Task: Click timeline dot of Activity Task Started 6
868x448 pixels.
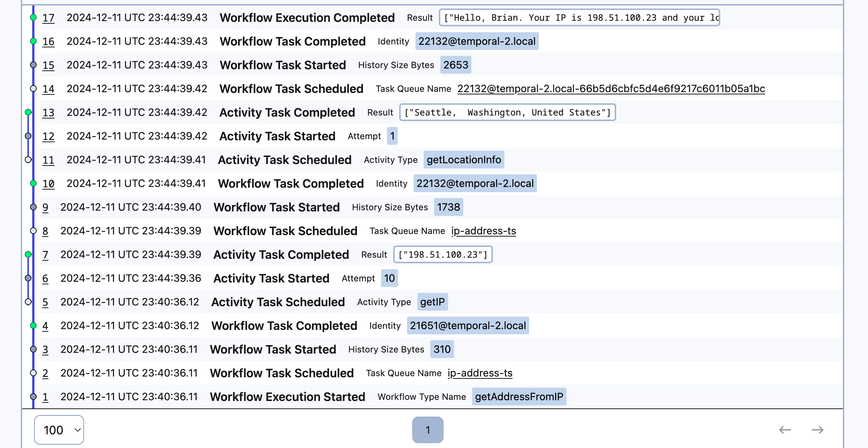Action: tap(28, 278)
